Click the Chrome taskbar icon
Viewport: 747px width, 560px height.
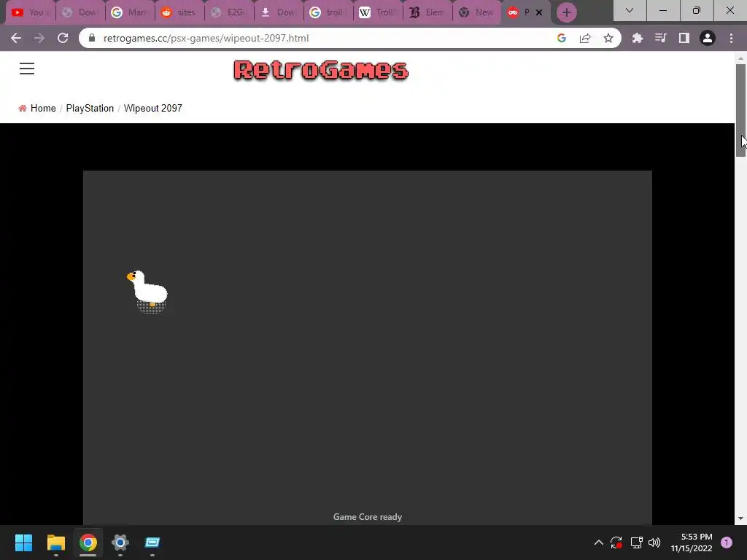(88, 542)
